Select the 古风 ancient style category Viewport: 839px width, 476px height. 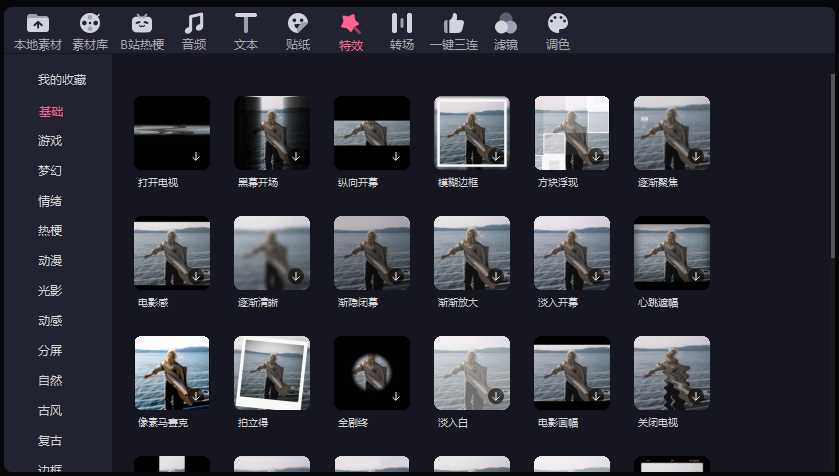[x=50, y=411]
